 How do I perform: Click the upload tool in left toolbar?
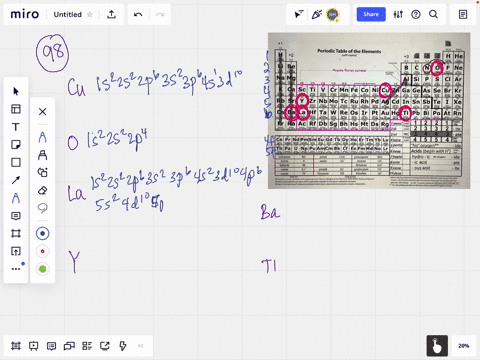pos(16,251)
